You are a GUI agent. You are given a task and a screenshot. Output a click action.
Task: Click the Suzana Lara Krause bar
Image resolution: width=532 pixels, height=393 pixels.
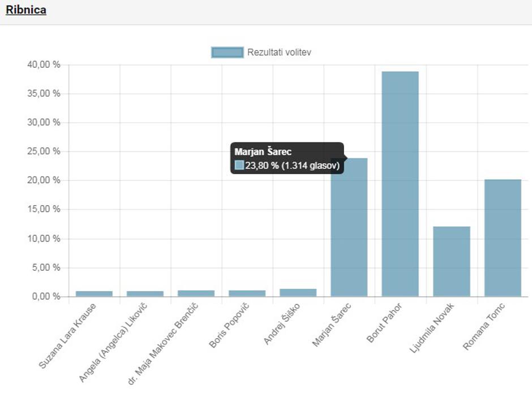coord(94,293)
